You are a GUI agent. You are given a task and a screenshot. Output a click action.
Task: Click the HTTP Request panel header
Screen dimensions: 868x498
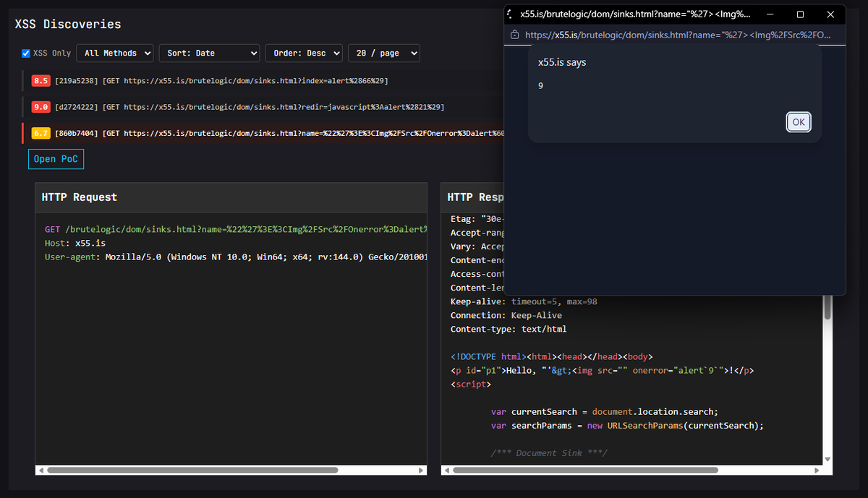click(x=231, y=197)
